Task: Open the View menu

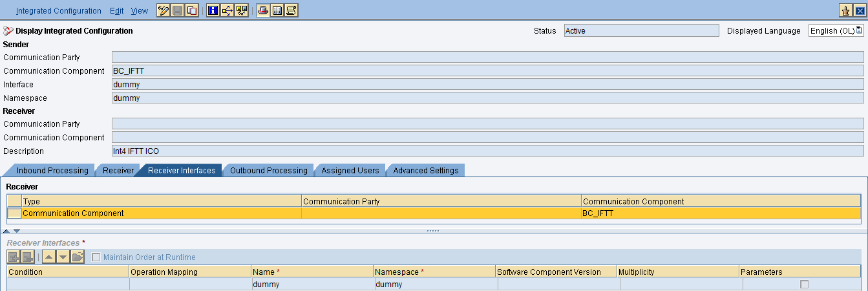Action: (x=139, y=11)
